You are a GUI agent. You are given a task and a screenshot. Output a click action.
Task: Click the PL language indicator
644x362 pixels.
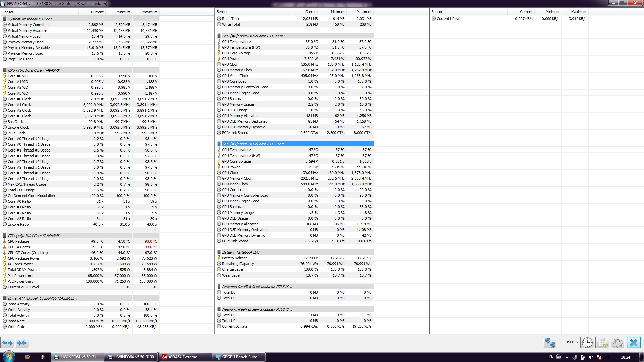pyautogui.click(x=551, y=356)
